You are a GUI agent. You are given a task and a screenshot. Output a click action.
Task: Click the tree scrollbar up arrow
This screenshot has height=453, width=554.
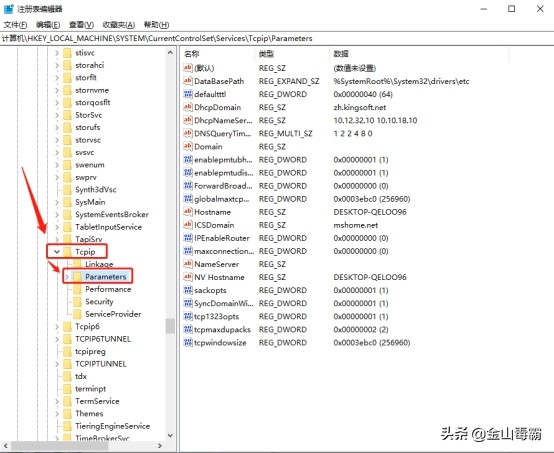[170, 53]
